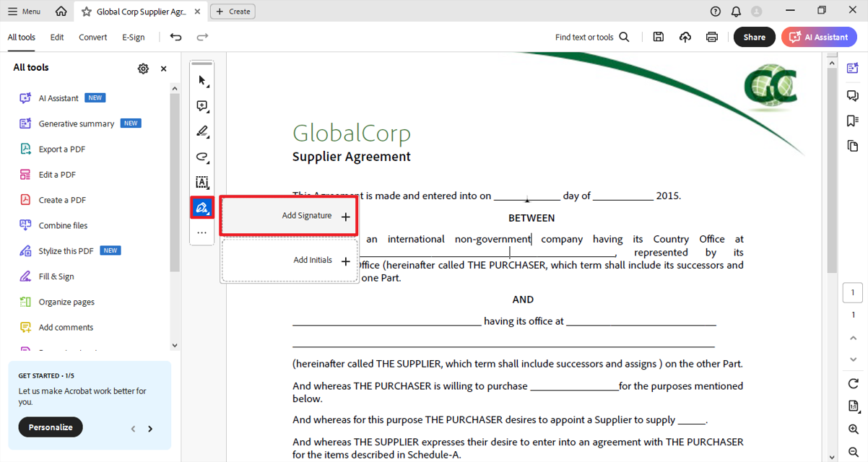Open more quick toolbar options ellipsis
The width and height of the screenshot is (868, 462).
point(202,233)
